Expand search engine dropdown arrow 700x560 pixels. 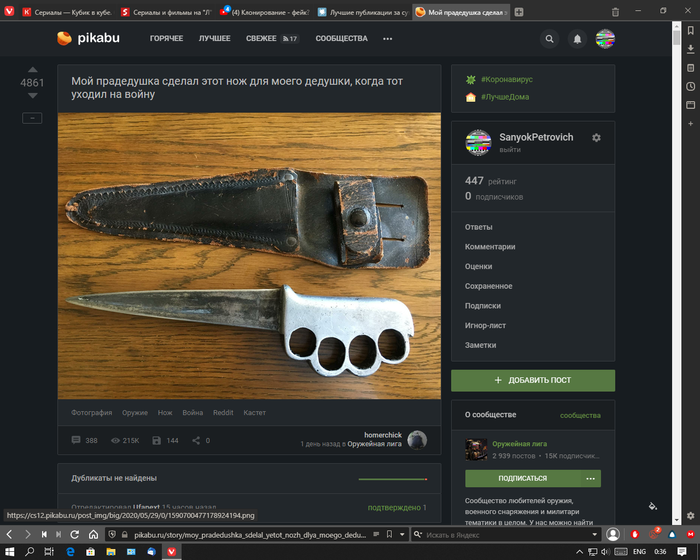(x=594, y=534)
